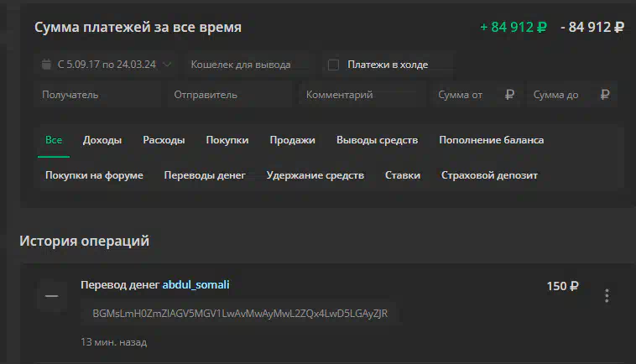
Task: Click the minus icon of the abdul_somali transfer
Action: tap(51, 296)
